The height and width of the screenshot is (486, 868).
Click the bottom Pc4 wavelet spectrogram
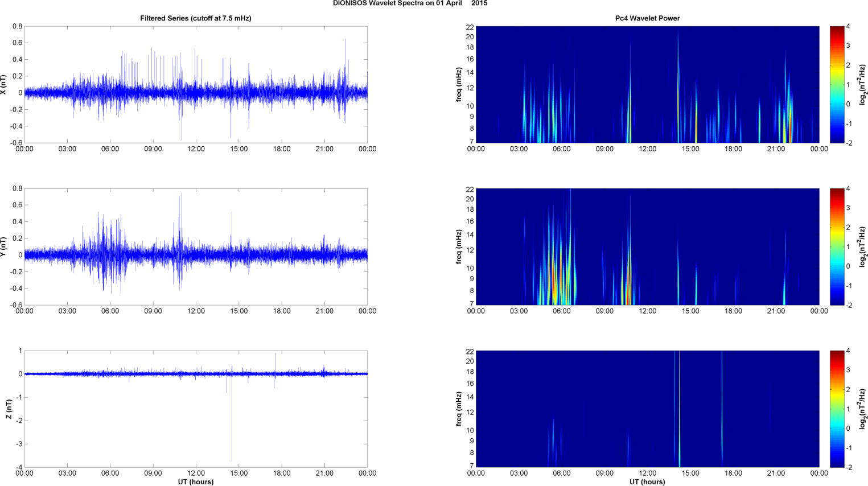tap(647, 409)
